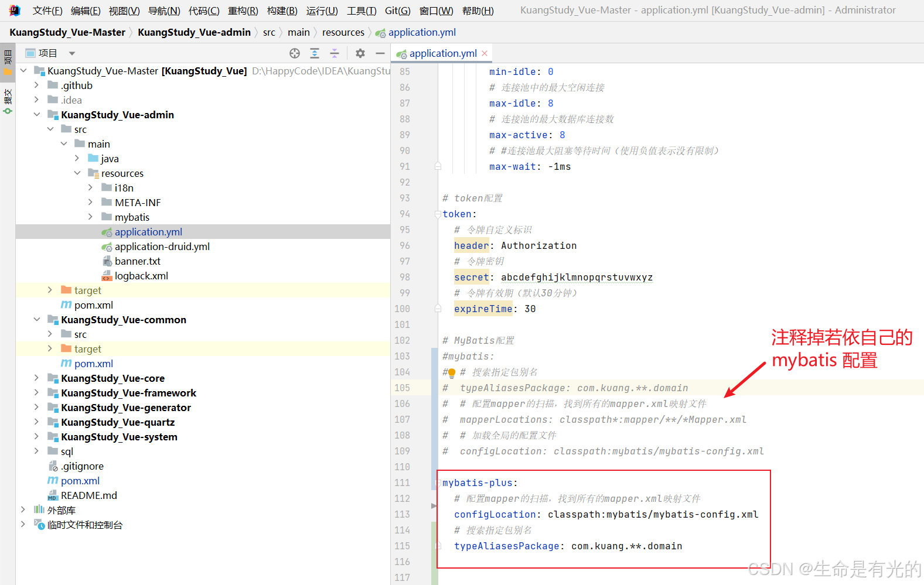Select the KuangStudy_Vue-system module
Image resolution: width=924 pixels, height=585 pixels.
119,437
